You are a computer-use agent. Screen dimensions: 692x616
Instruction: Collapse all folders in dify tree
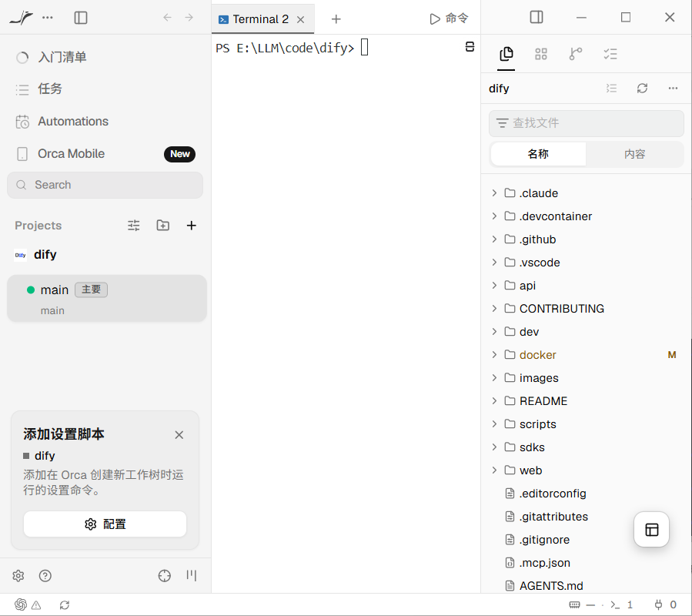(611, 89)
